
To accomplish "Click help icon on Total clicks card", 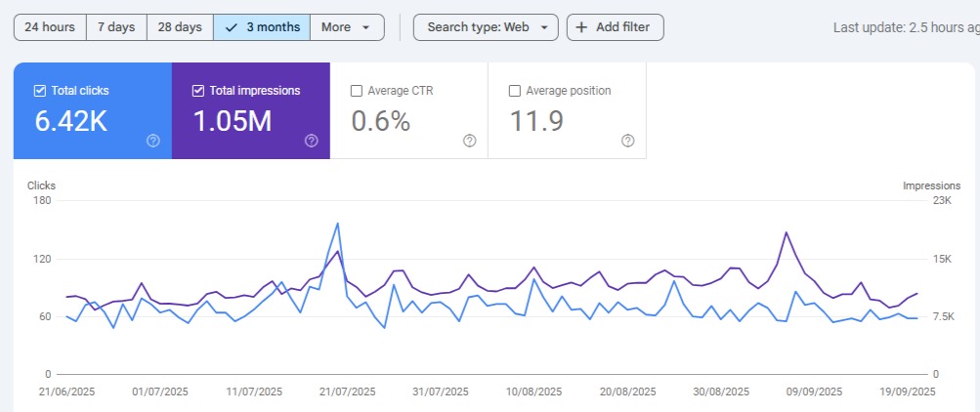I will tap(152, 141).
